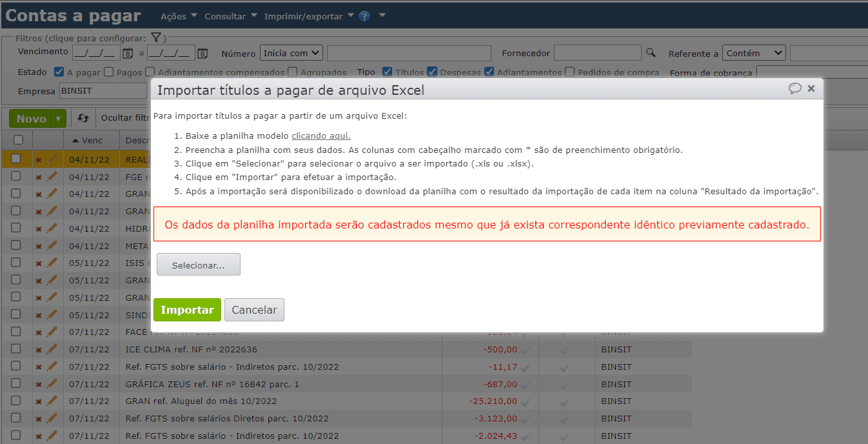
Task: Click the comment bubble icon in the dialog
Action: 795,88
